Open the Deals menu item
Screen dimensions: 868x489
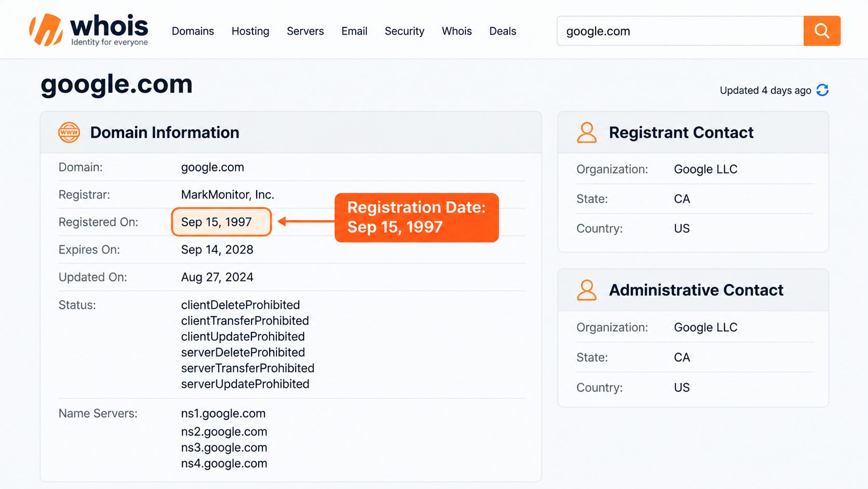[503, 31]
